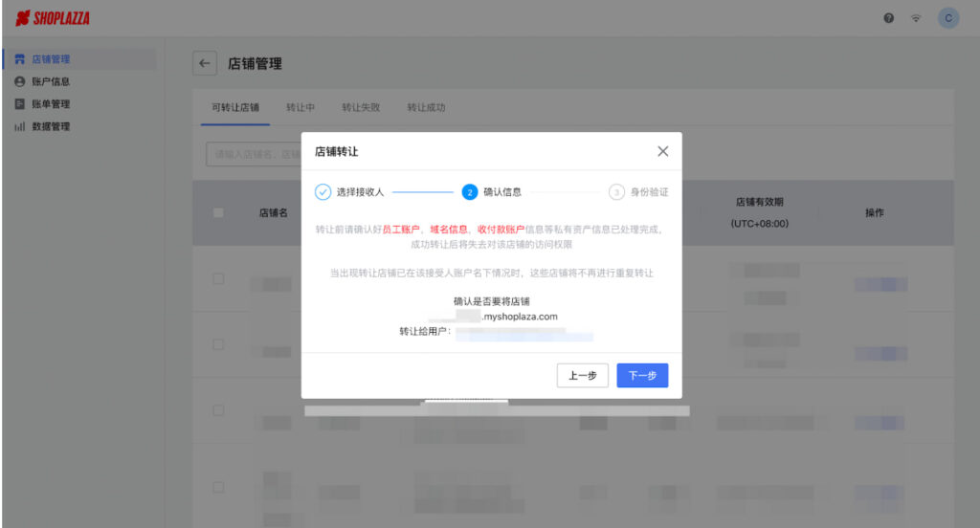
Task: Click the blue 下一步 button
Action: [x=642, y=376]
